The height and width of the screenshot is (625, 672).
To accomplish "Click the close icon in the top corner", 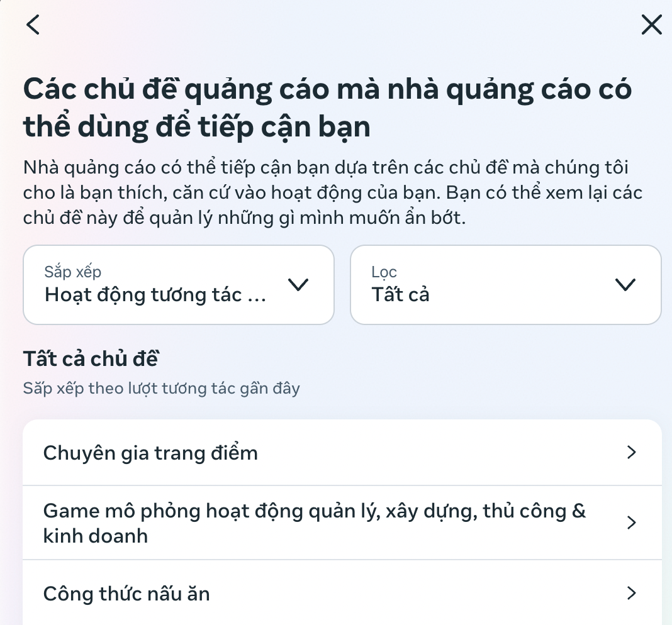I will click(x=651, y=25).
